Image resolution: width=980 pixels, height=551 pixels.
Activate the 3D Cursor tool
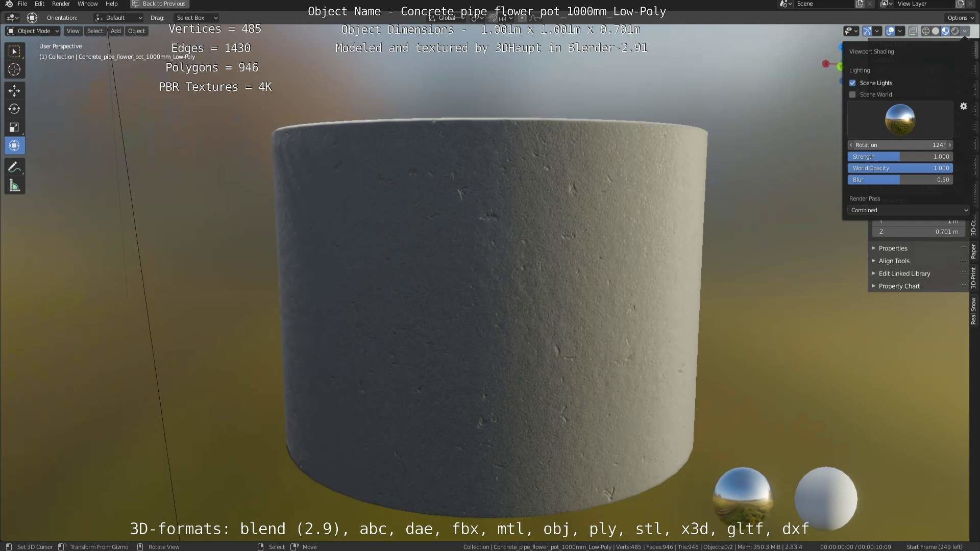point(14,69)
